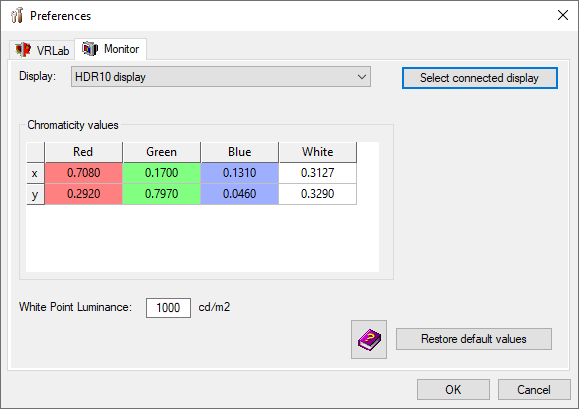Select Green x cell 0.1700
The height and width of the screenshot is (409, 579).
click(x=161, y=173)
